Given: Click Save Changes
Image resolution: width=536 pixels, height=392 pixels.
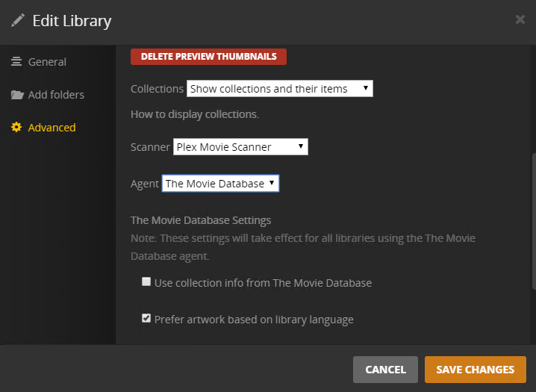Looking at the screenshot, I should 475,370.
